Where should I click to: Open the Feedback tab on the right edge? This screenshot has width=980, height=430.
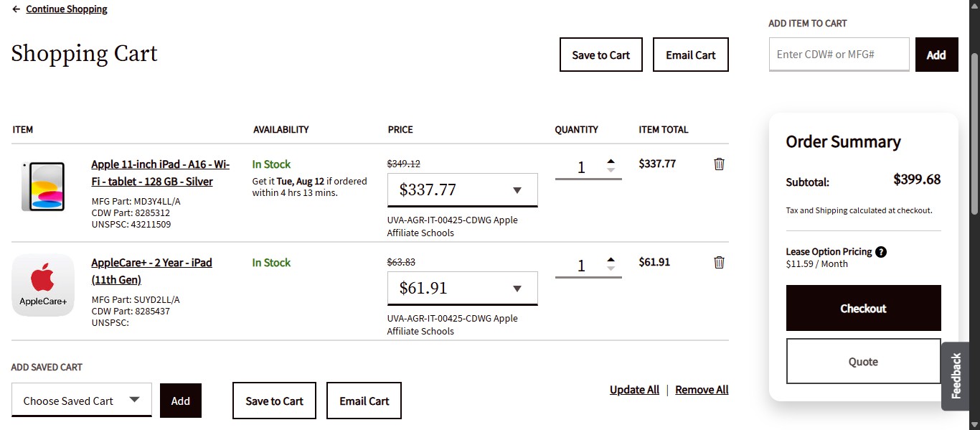click(x=955, y=375)
